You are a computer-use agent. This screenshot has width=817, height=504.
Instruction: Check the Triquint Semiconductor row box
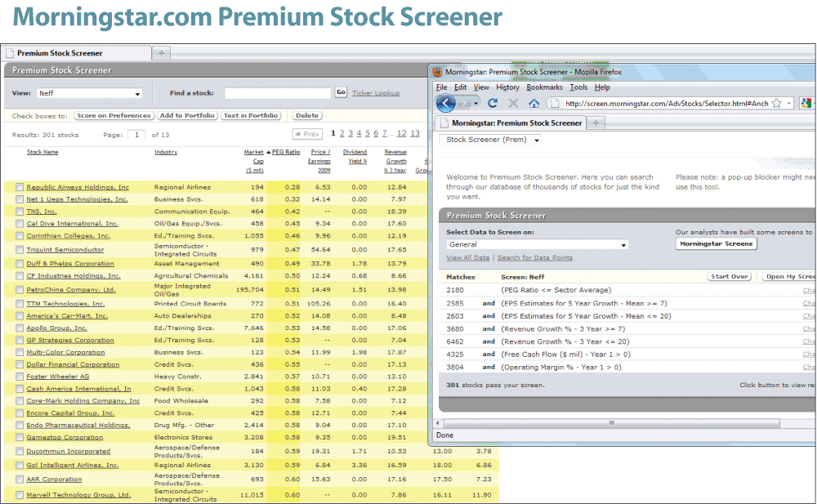click(x=20, y=250)
